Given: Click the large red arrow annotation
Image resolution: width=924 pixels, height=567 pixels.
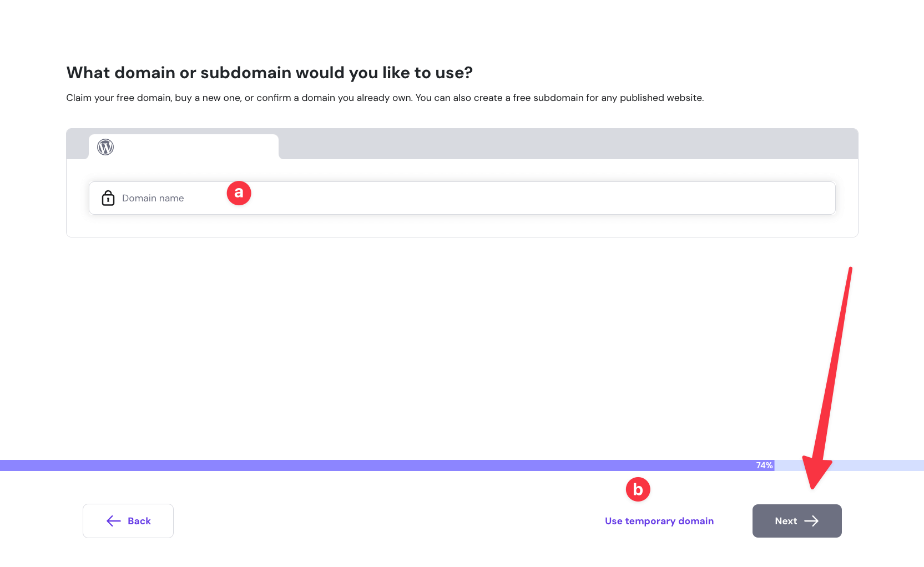Looking at the screenshot, I should [x=830, y=377].
